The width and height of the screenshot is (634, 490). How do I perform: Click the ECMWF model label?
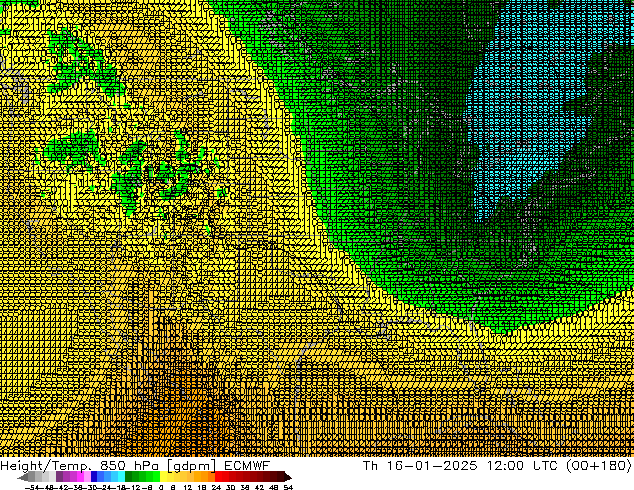click(246, 465)
